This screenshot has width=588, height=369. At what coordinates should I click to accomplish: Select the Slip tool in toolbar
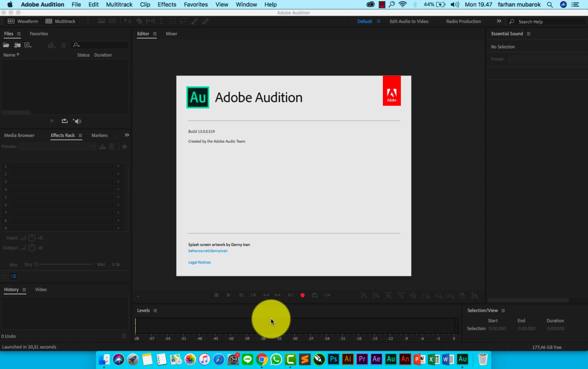click(x=150, y=21)
